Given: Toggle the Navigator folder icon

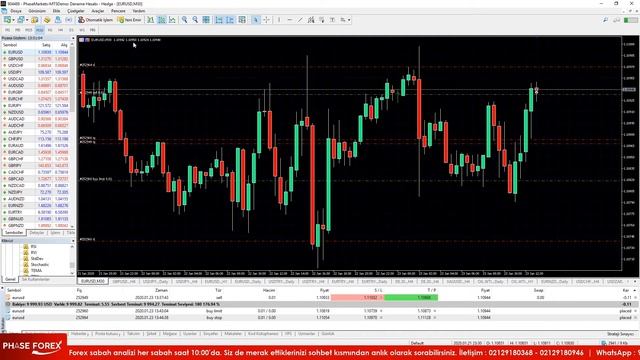Looking at the screenshot, I should [47, 20].
